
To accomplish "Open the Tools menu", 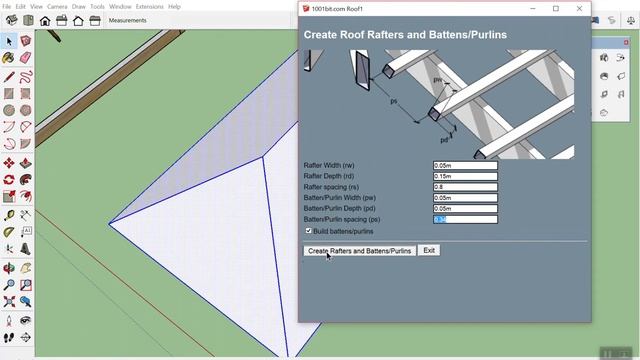I will point(97,7).
